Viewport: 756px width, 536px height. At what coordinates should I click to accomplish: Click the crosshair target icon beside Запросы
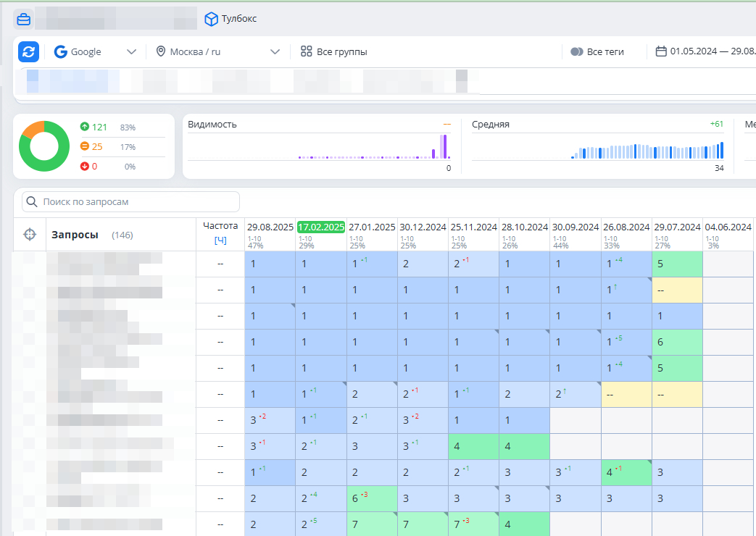coord(30,234)
